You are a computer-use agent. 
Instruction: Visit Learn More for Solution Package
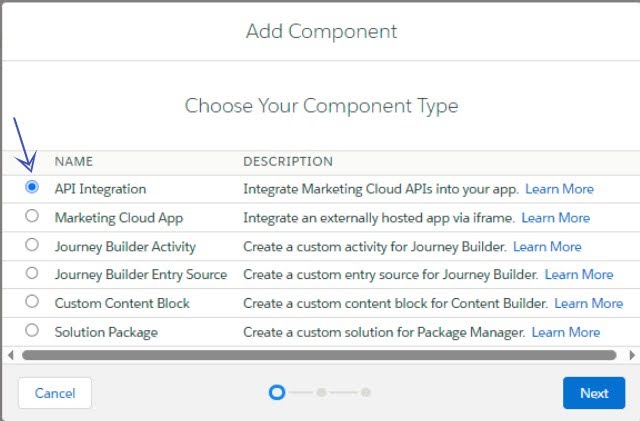click(x=566, y=332)
